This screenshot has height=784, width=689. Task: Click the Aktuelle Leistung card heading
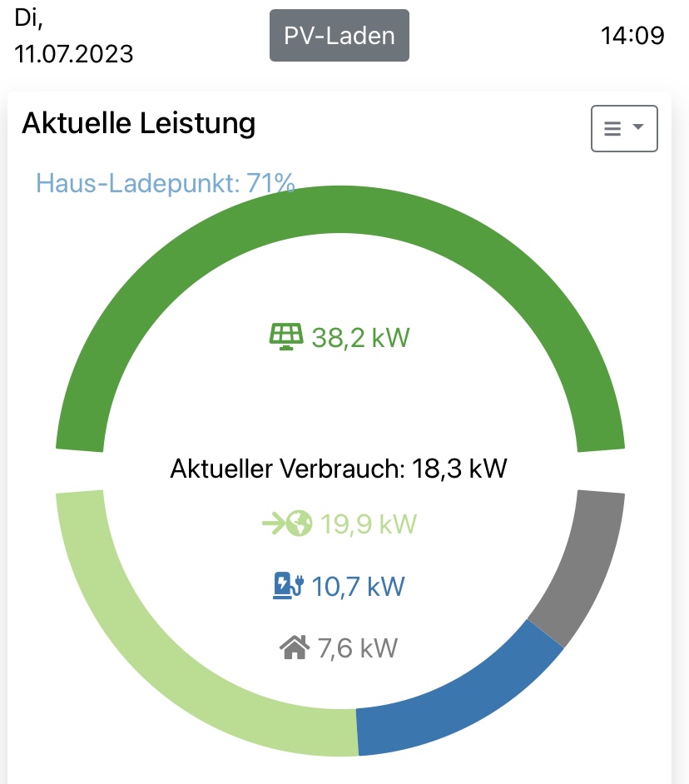click(x=138, y=123)
